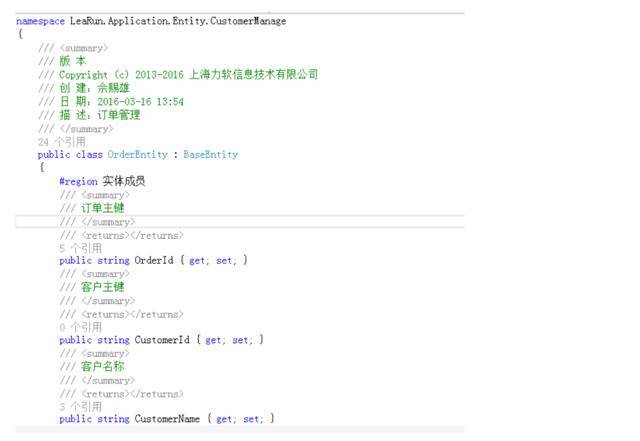Click the string keyword before CustomerName
640x441 pixels.
click(x=113, y=419)
